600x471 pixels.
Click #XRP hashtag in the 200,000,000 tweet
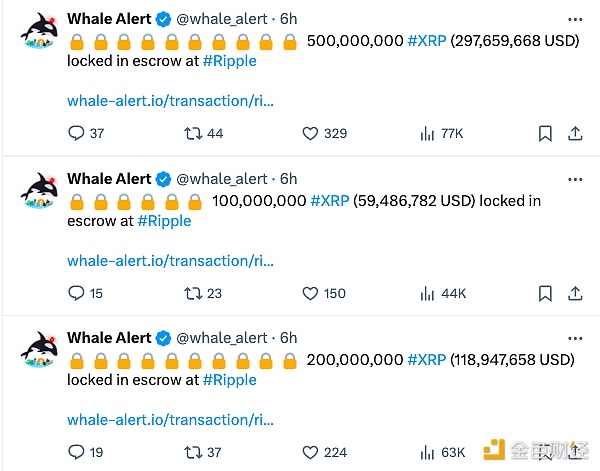click(427, 359)
